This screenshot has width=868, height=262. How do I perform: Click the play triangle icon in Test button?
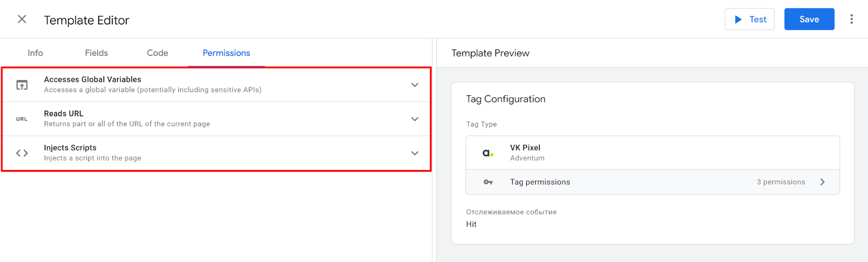pos(738,20)
